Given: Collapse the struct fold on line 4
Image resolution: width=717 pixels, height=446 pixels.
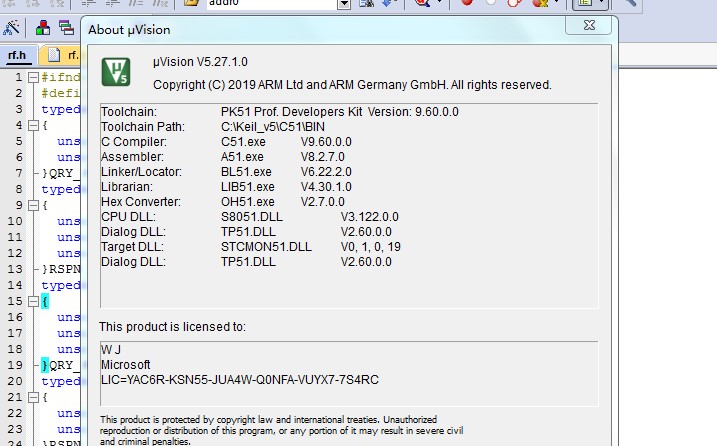Looking at the screenshot, I should 33,125.
